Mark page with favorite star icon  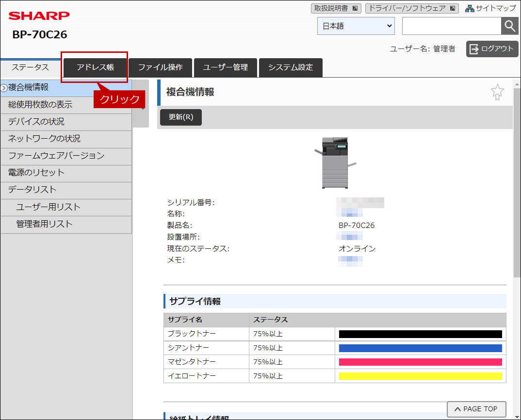pyautogui.click(x=497, y=92)
